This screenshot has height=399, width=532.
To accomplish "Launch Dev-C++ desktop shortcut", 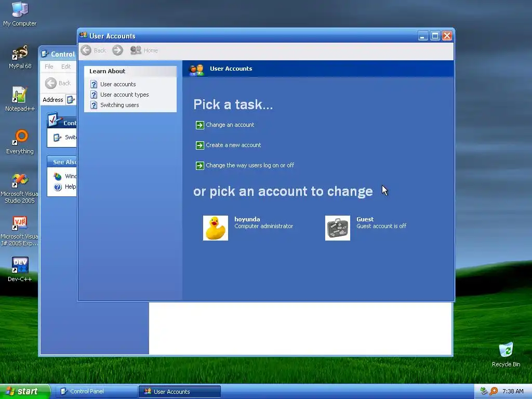I will tap(20, 270).
